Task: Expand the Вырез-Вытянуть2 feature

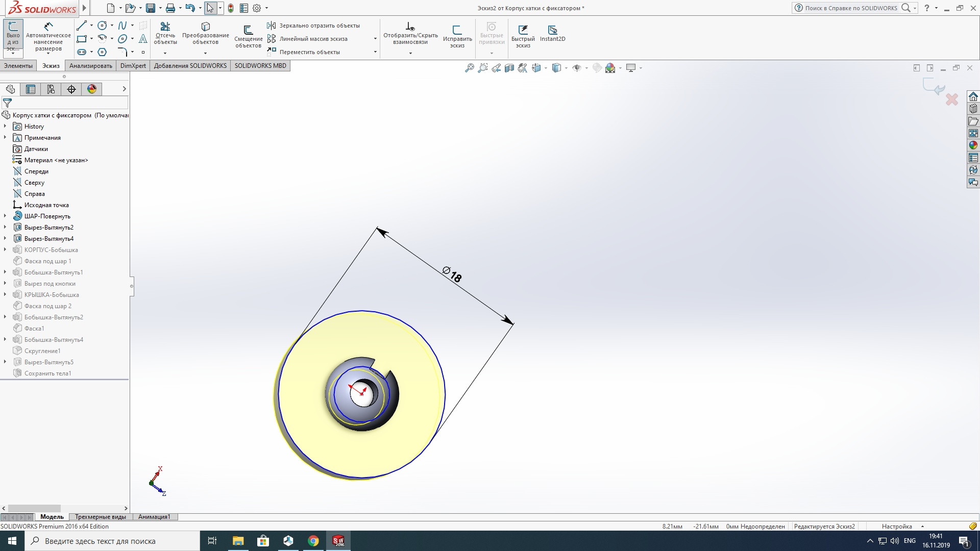Action: click(5, 227)
